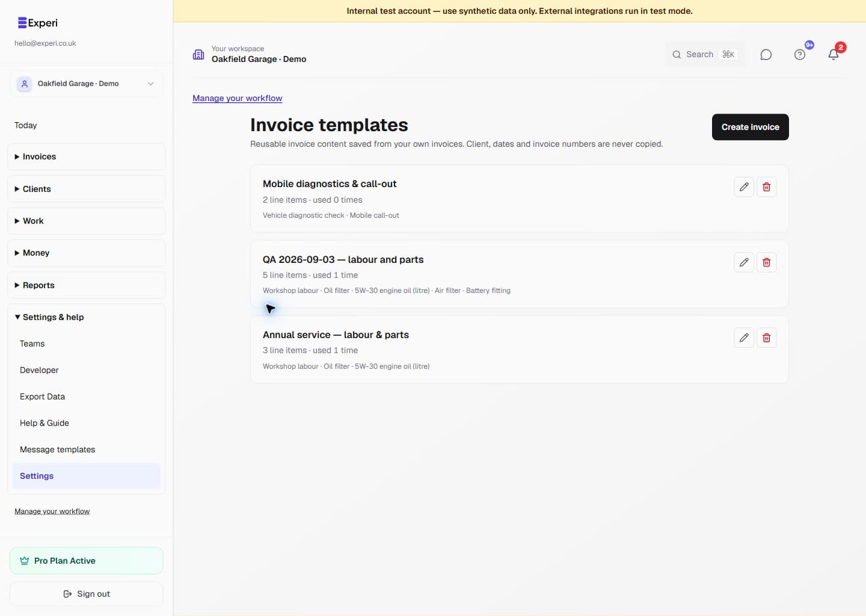Click the QA 2026-09-03 — labour and parts title

(x=343, y=259)
